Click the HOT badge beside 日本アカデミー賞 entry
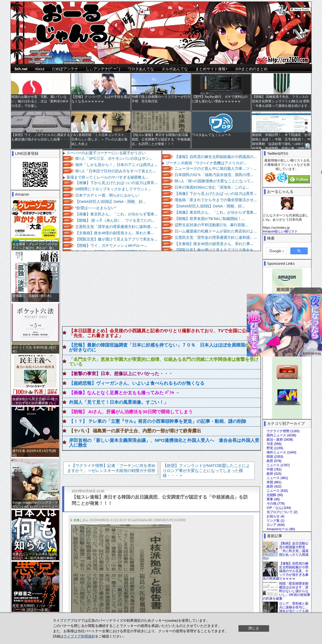322x644 pixels. click(68, 195)
